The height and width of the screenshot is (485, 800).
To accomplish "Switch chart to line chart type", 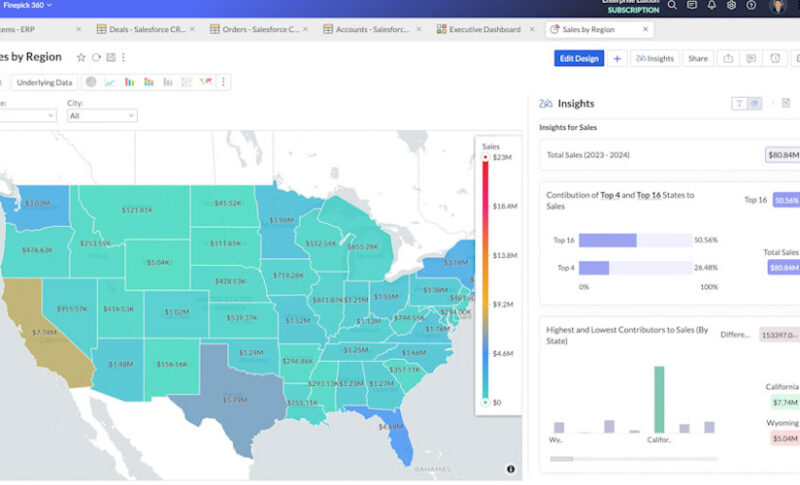I will (x=110, y=82).
